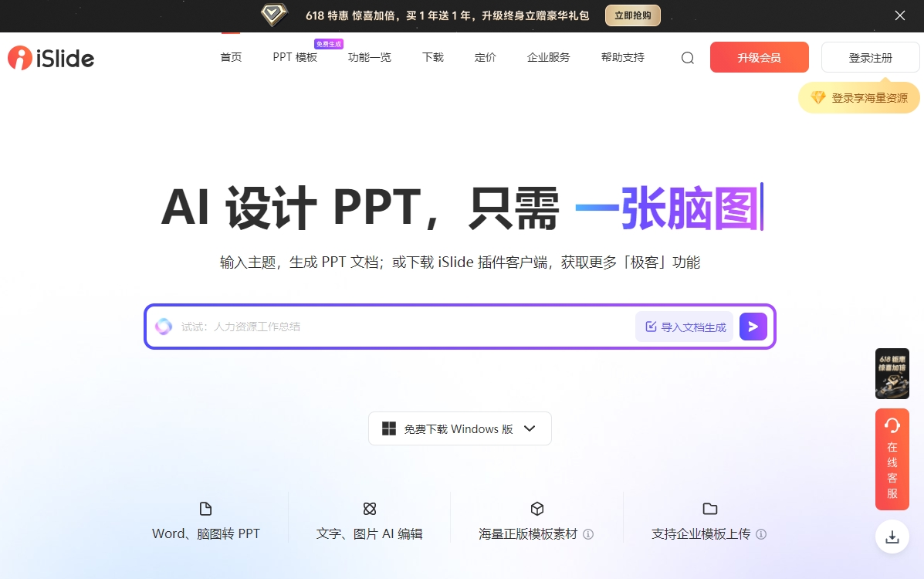The image size is (924, 579).
Task: Submit prompt with purple send arrow
Action: [753, 327]
